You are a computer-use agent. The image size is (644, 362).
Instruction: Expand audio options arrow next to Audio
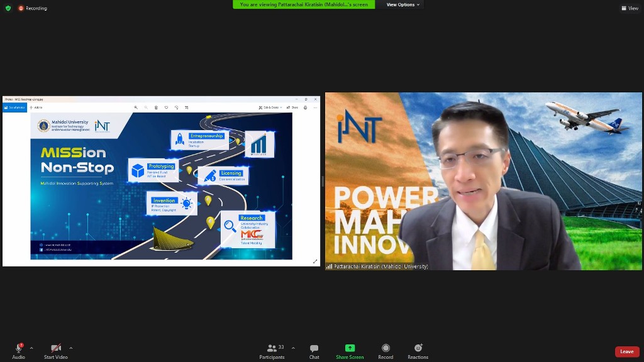31,348
